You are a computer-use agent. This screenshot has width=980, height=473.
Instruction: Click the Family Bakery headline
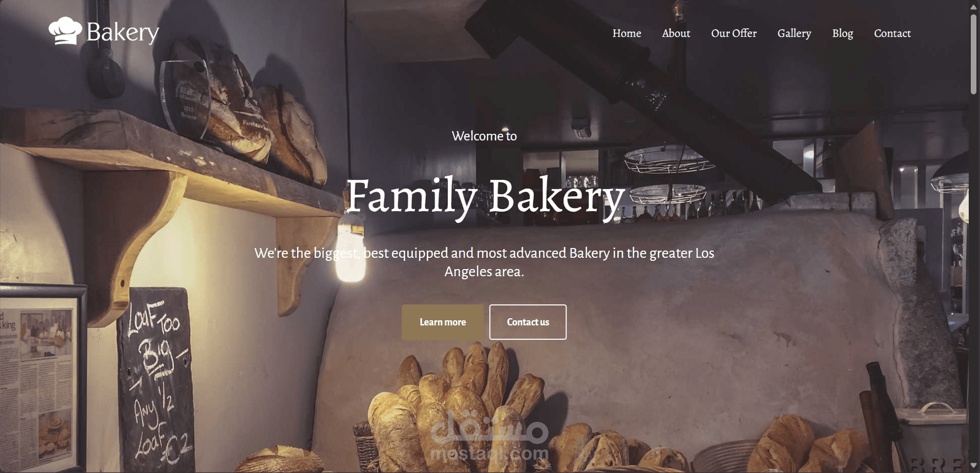pyautogui.click(x=485, y=197)
